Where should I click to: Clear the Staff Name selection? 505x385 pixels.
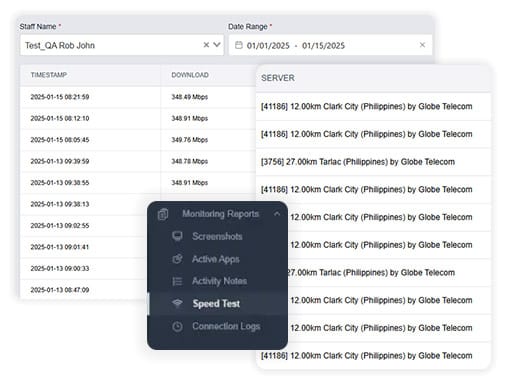click(x=206, y=45)
